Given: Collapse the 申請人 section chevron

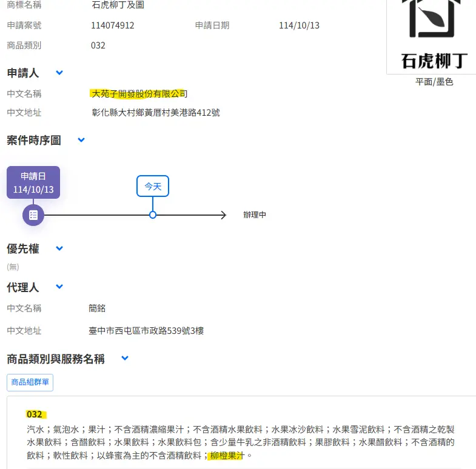Looking at the screenshot, I should tap(59, 73).
